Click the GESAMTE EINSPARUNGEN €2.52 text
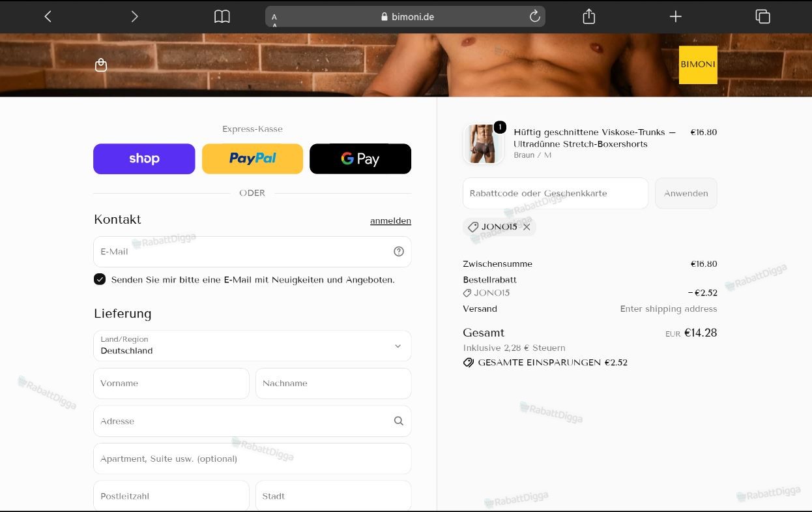Screen dimensions: 812x512 [x=553, y=363]
